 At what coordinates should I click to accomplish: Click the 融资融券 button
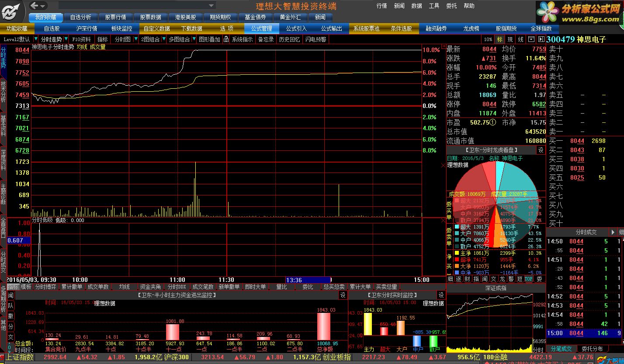click(437, 28)
